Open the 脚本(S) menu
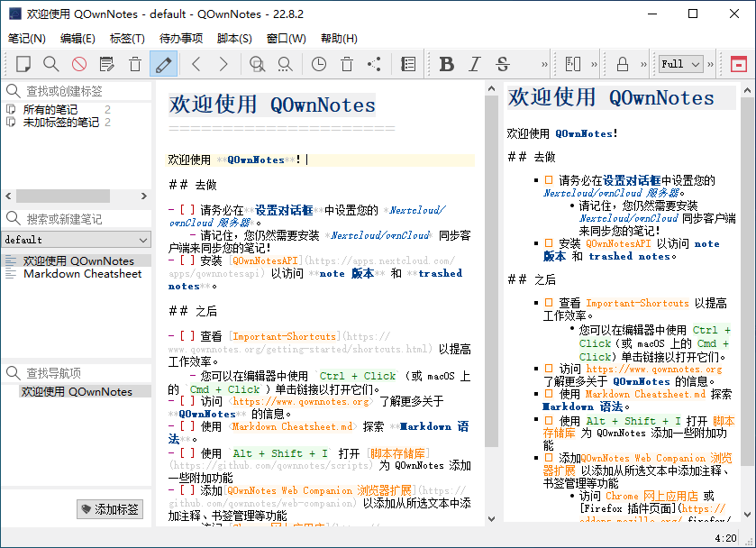 tap(234, 38)
